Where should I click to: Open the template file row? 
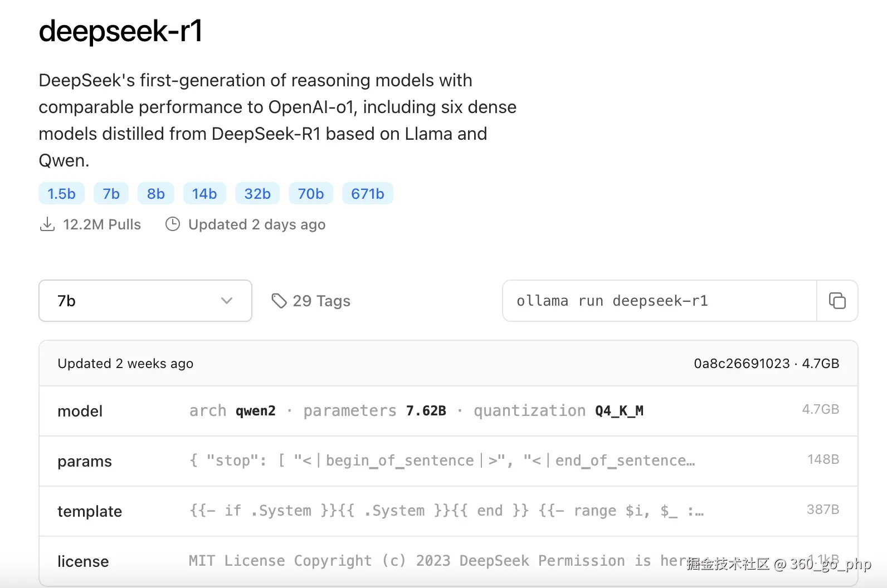(x=448, y=511)
